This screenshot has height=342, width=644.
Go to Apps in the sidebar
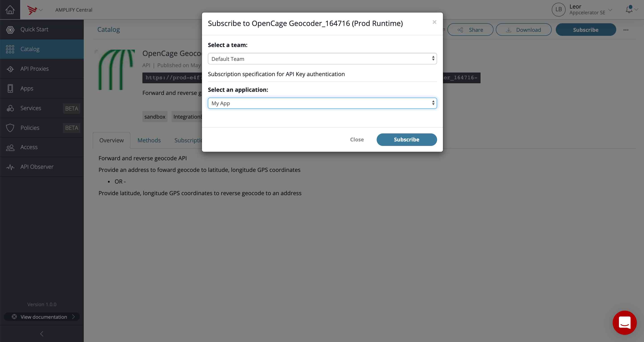tap(42, 88)
